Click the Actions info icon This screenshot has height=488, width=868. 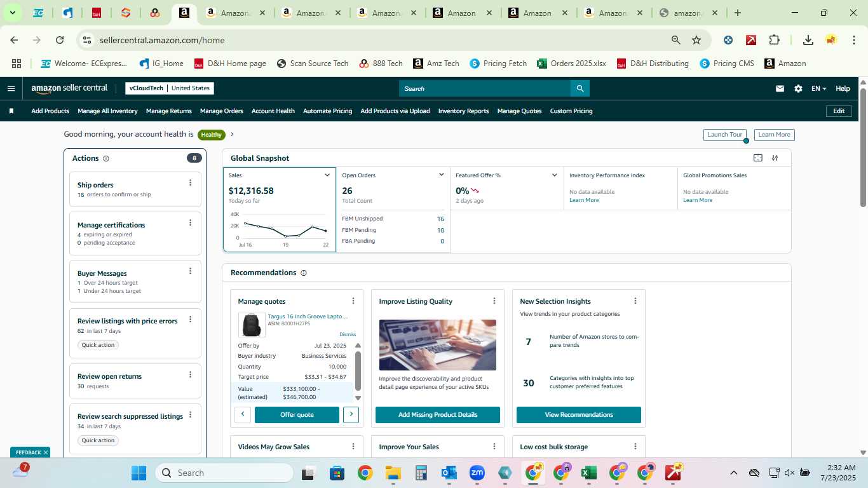coord(106,159)
